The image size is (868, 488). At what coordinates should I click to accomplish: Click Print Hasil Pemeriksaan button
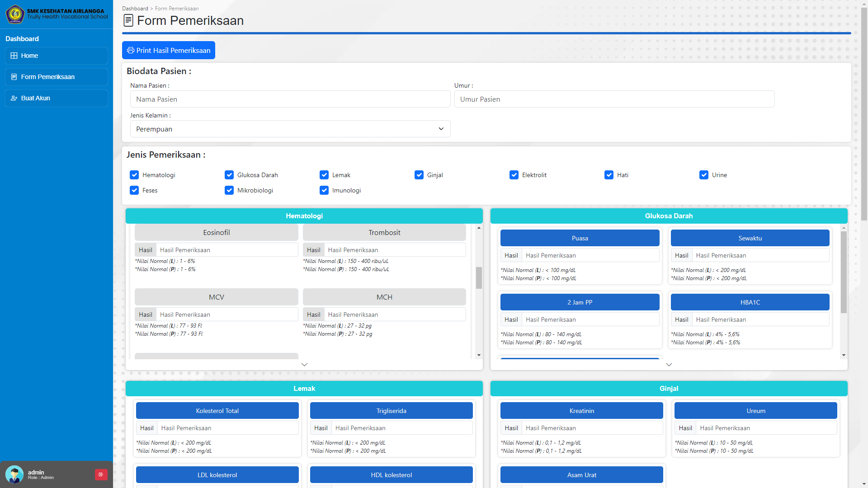[168, 50]
